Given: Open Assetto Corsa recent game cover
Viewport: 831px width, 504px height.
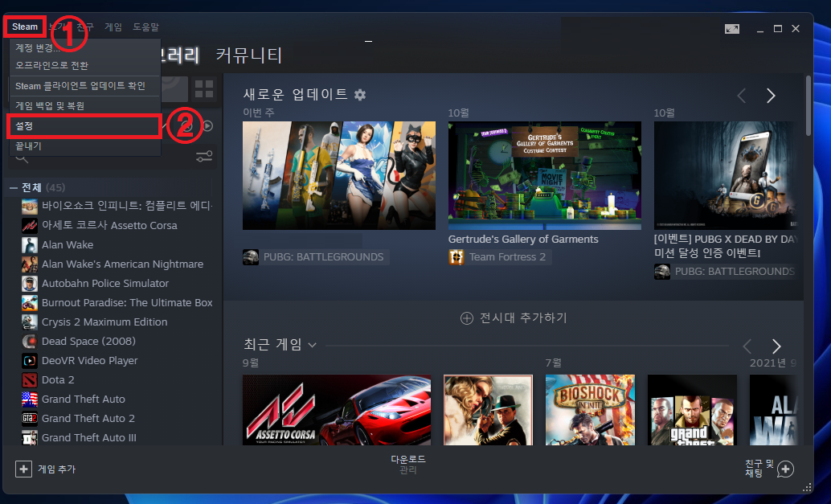Looking at the screenshot, I should point(337,410).
